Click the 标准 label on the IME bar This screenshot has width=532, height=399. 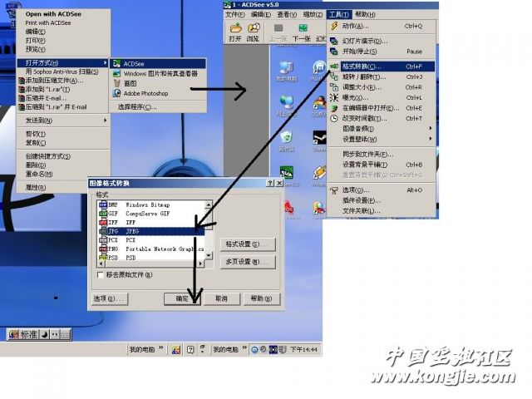tap(28, 334)
